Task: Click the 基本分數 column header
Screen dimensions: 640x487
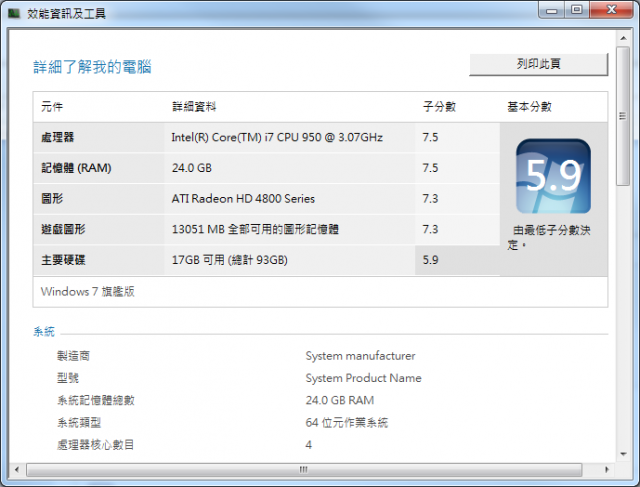Action: 529,107
